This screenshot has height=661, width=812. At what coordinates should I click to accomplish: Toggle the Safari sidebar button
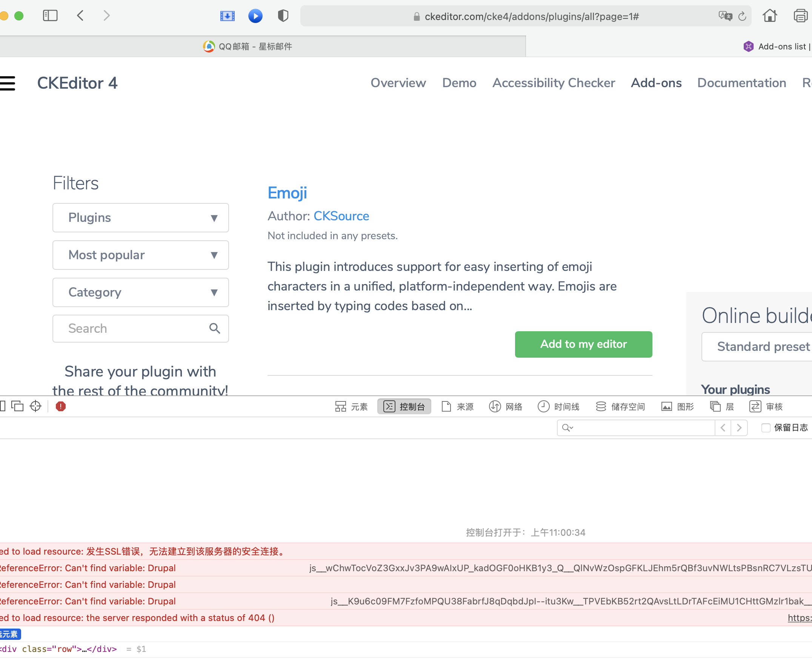click(x=50, y=15)
